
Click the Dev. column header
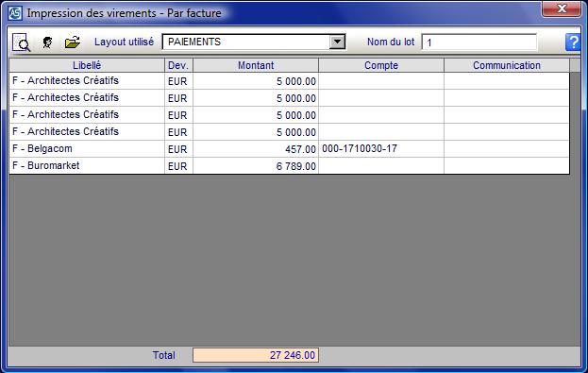click(178, 65)
